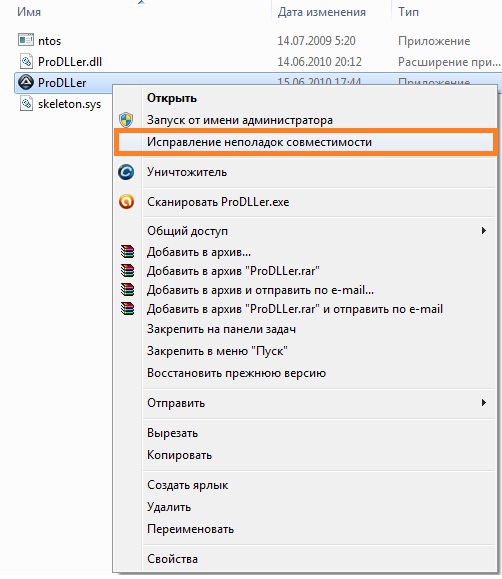This screenshot has height=579, width=502.
Task: Click WinRAR icon beside Добавить в архив...
Action: click(x=127, y=251)
